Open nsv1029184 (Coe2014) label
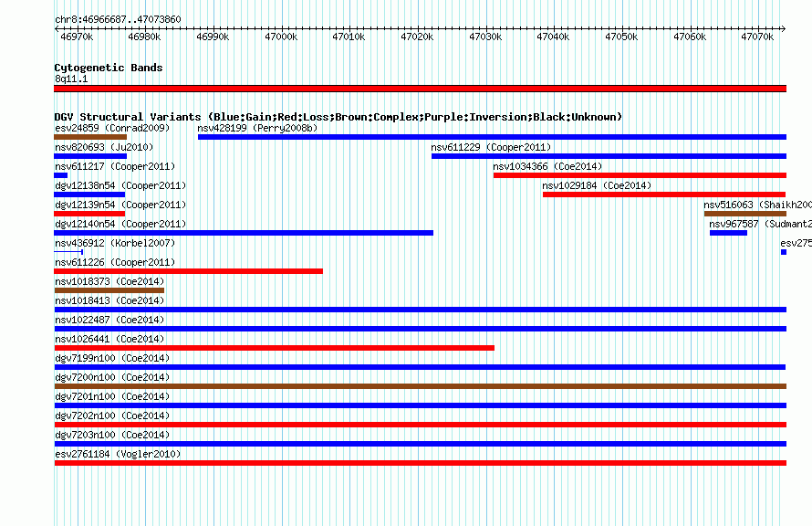This screenshot has height=526, width=812. [x=597, y=185]
